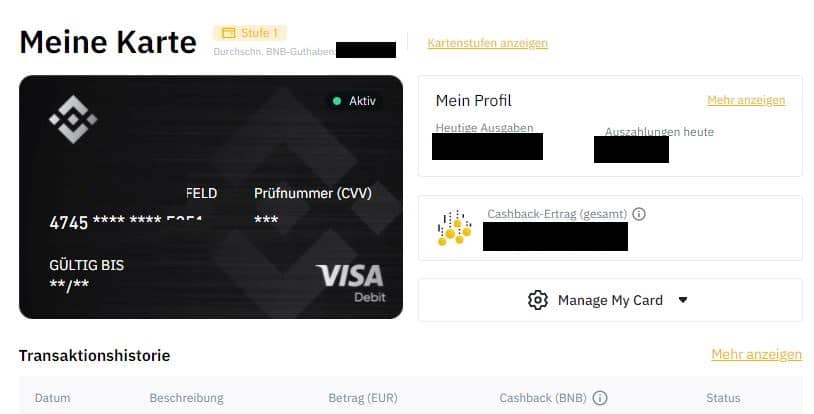Open the Manage My Card menu

pyautogui.click(x=610, y=300)
